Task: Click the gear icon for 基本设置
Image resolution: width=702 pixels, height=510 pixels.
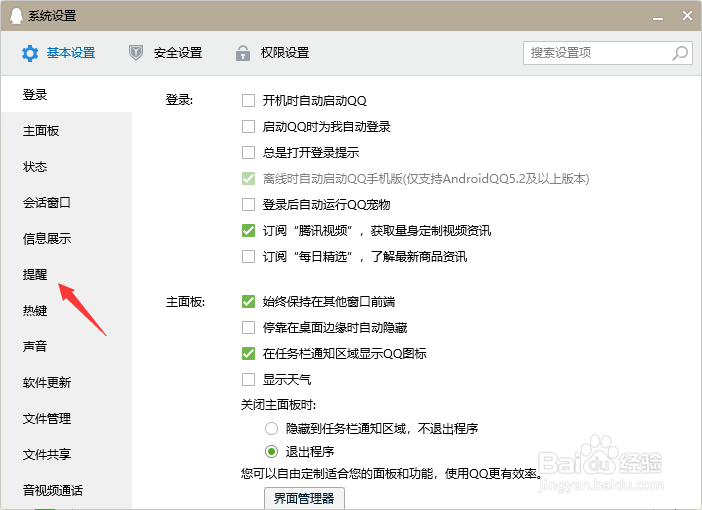Action: pyautogui.click(x=30, y=53)
